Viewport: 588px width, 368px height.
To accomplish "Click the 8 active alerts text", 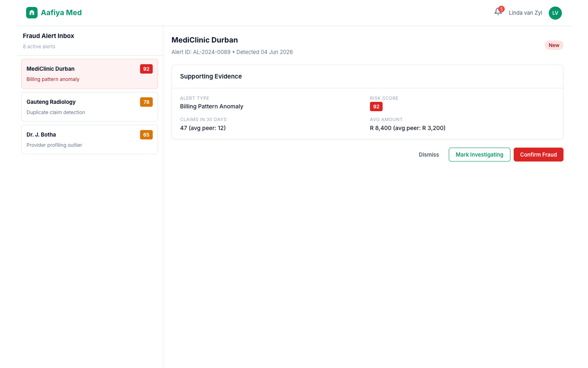I will pos(39,47).
